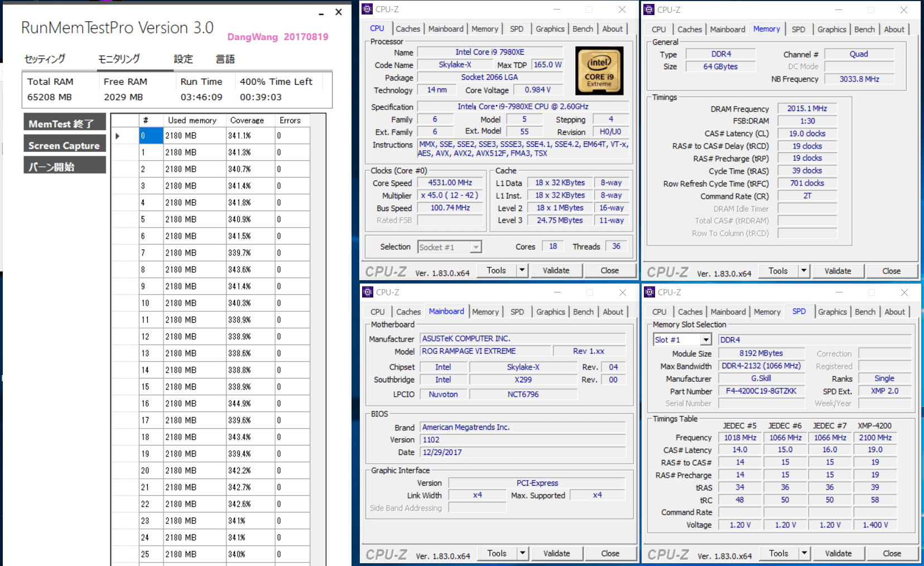Select row number 0 cell in the table

(x=151, y=136)
